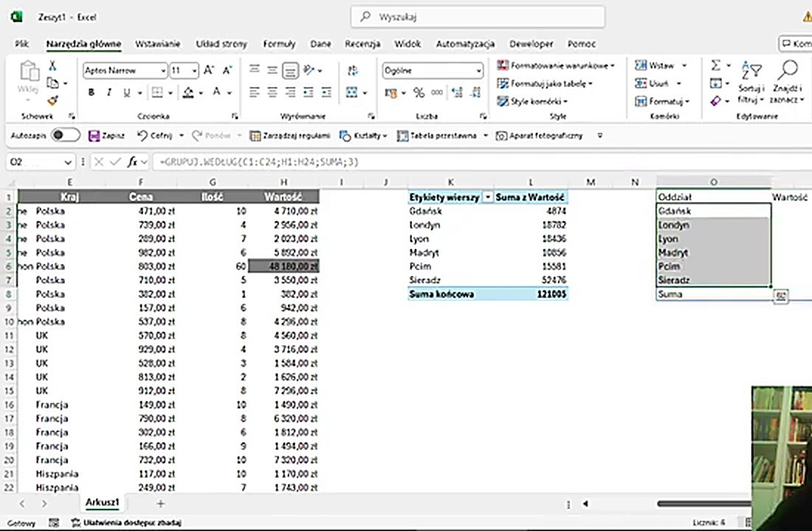Click the AutoSum sigma icon
812x531 pixels.
[x=715, y=66]
